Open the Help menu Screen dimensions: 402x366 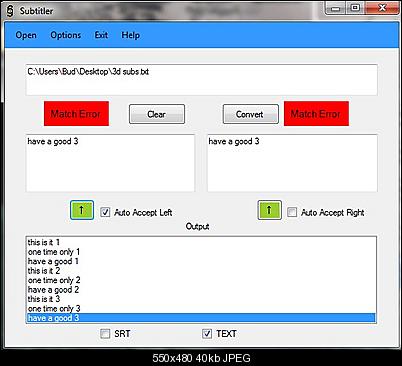coord(130,35)
